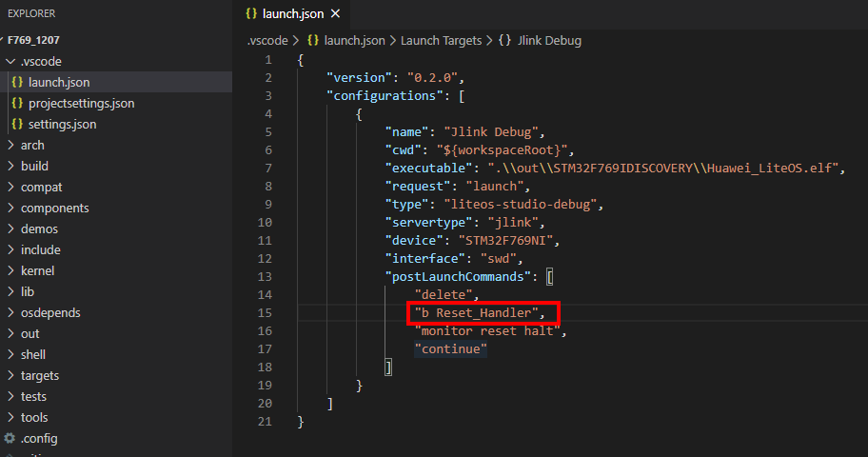The image size is (868, 457).
Task: Click the "${workspaceRoot}" value
Action: (x=502, y=150)
